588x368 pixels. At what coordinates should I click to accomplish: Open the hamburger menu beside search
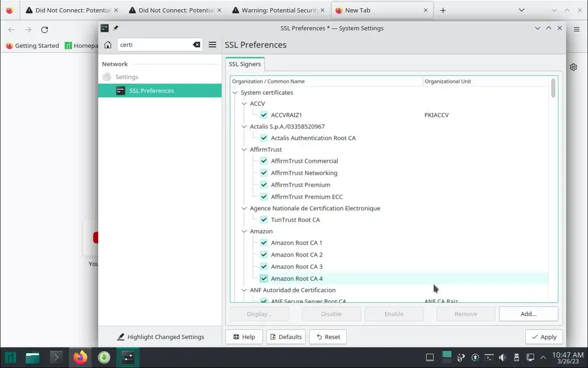coord(212,45)
